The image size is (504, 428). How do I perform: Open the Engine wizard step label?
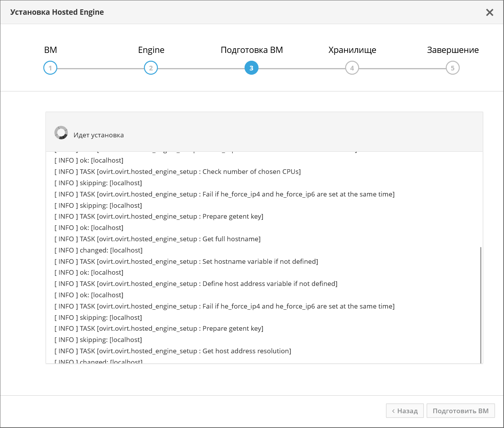(151, 50)
